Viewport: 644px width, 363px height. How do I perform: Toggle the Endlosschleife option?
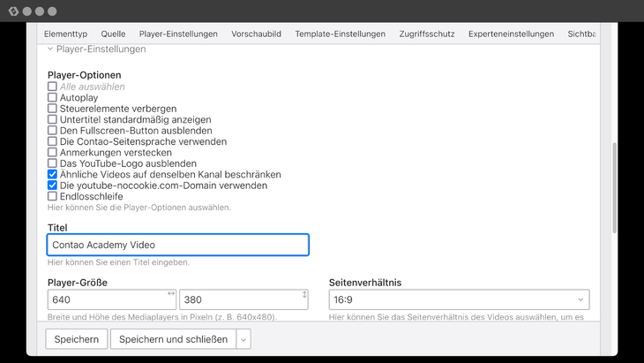pos(53,196)
